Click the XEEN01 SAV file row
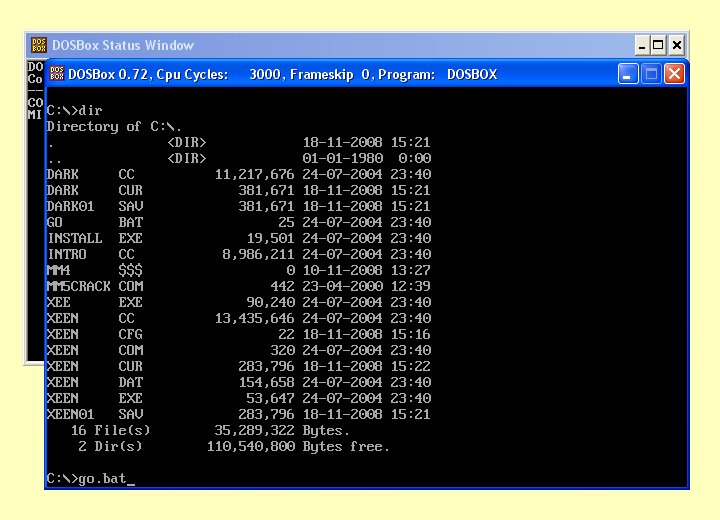The width and height of the screenshot is (720, 520). [x=239, y=414]
